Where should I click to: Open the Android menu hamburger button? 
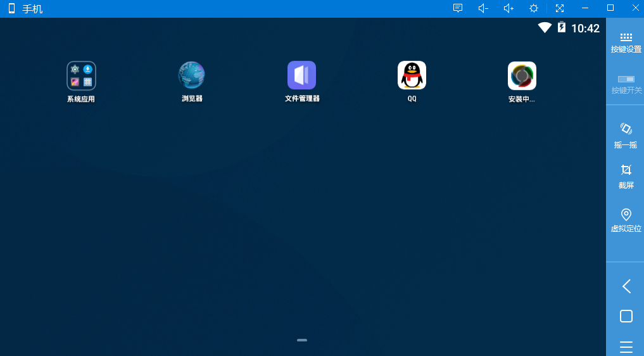(626, 346)
